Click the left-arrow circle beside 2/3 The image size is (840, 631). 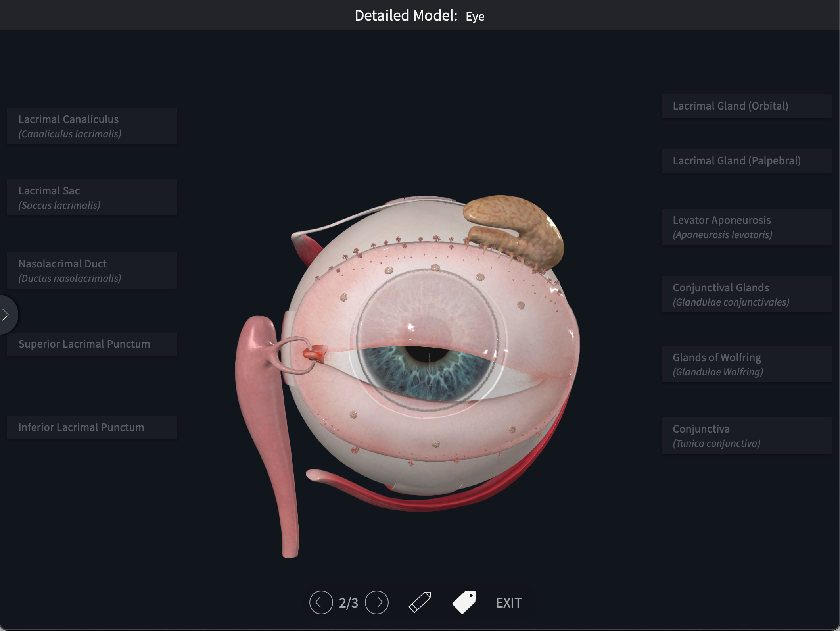321,602
